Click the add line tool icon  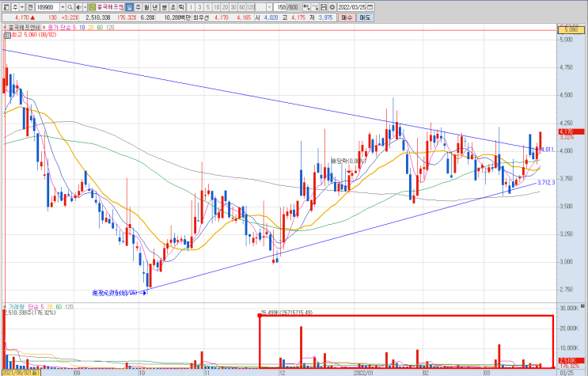(316, 7)
